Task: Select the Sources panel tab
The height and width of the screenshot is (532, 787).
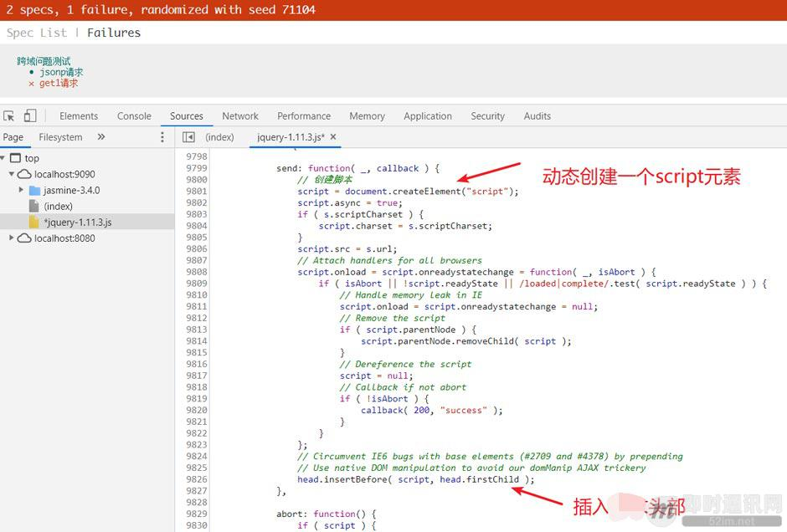Action: pyautogui.click(x=186, y=115)
